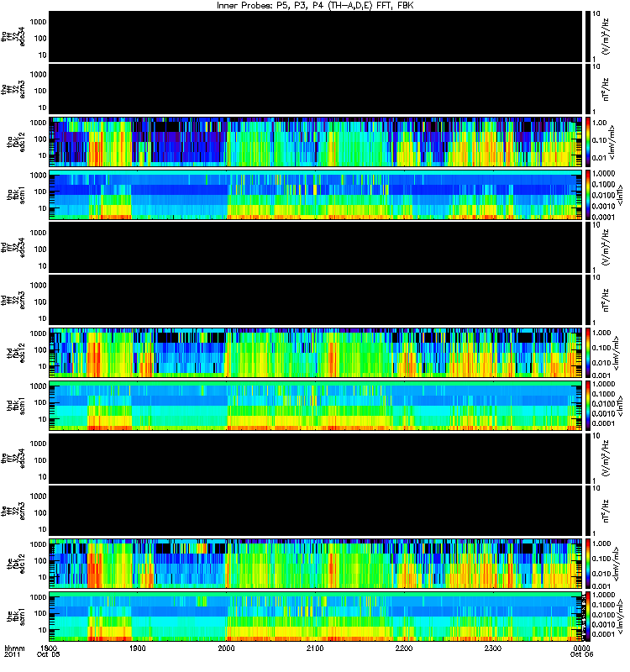Click the rainbow color bar of thd fbk edc12
Image resolution: width=630 pixels, height=672 pixels.
click(588, 353)
